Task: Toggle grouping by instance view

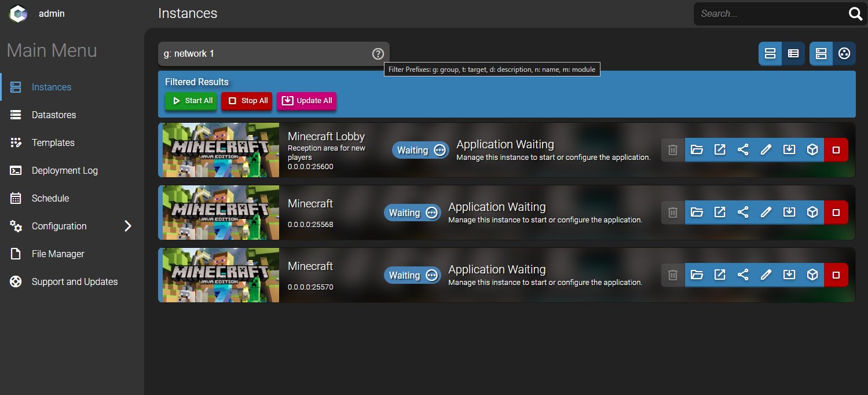Action: 821,54
